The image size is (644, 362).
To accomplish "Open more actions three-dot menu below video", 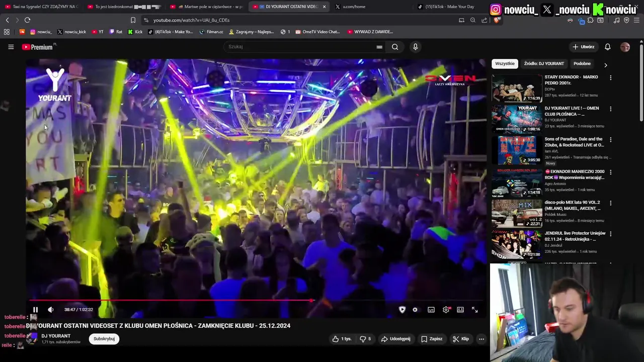I will (481, 339).
